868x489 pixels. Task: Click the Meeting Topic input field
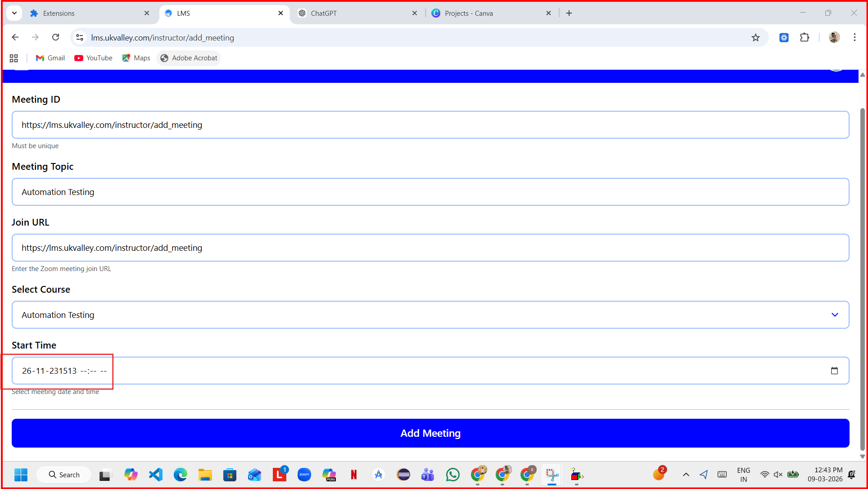tap(430, 192)
